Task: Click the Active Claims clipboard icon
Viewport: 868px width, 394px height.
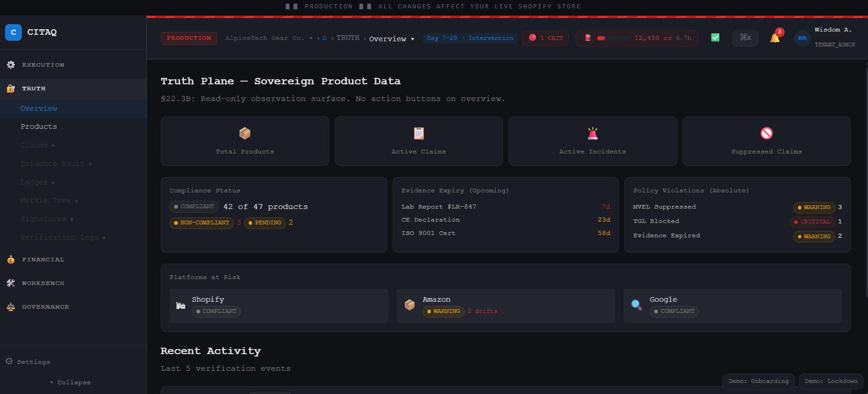Action: (419, 133)
